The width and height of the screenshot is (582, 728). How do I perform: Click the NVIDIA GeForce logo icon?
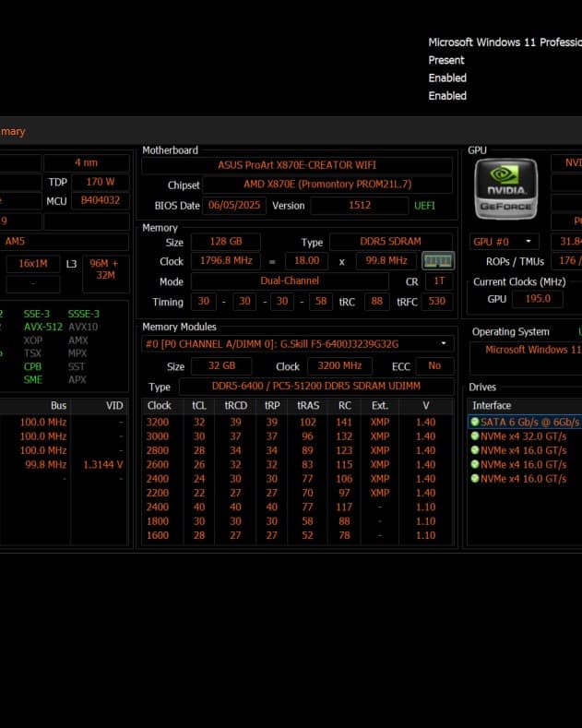(x=505, y=189)
